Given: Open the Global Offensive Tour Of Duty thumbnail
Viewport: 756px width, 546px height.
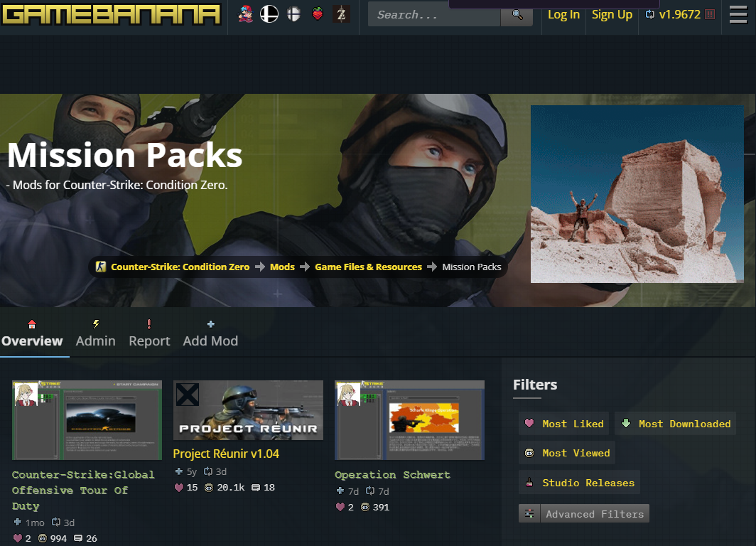Looking at the screenshot, I should coord(87,420).
